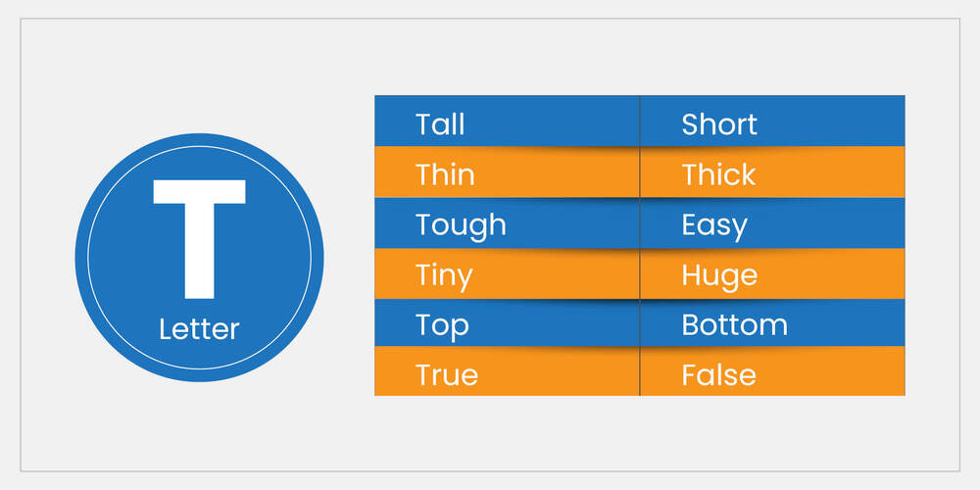The height and width of the screenshot is (490, 980).
Task: Click the vertical divider line between the table columns
Action: 640,245
